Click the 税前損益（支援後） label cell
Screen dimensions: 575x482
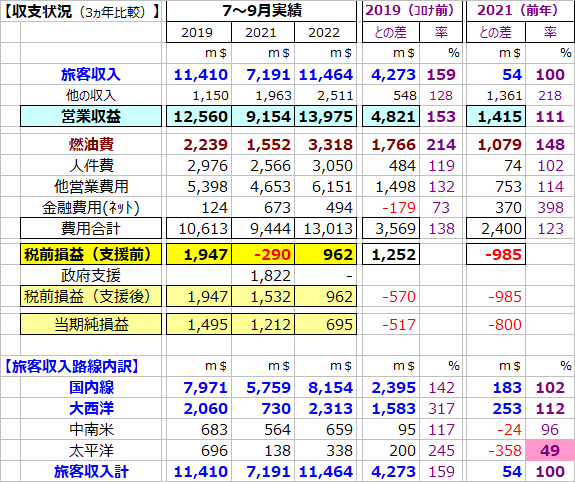[x=91, y=296]
